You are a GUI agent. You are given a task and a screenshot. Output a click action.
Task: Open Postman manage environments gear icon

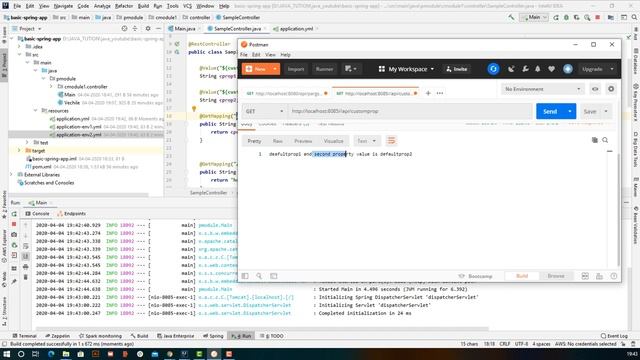click(x=611, y=89)
